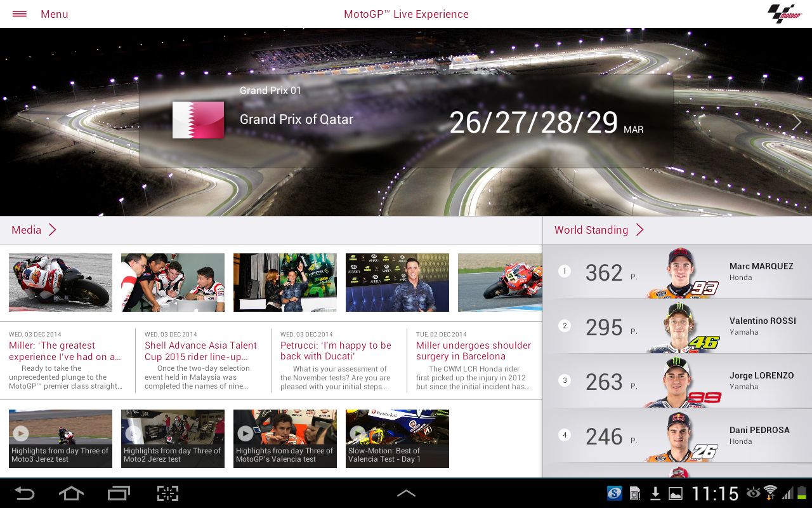Image resolution: width=812 pixels, height=508 pixels.
Task: Open the QR scanner icon in navigation bar
Action: pyautogui.click(x=167, y=493)
